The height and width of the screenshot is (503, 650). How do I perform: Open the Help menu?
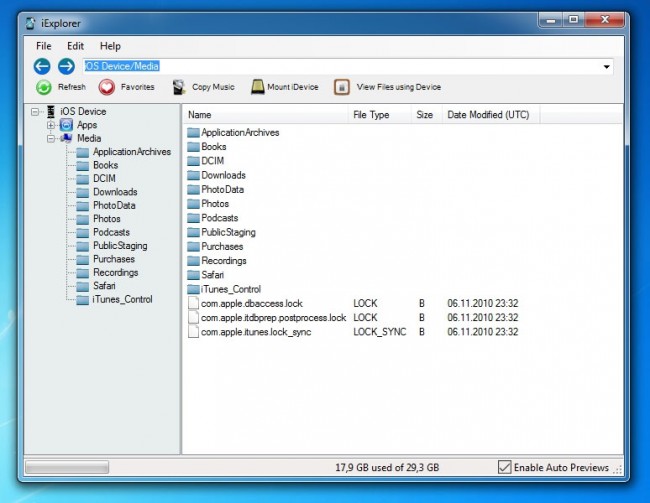point(110,46)
